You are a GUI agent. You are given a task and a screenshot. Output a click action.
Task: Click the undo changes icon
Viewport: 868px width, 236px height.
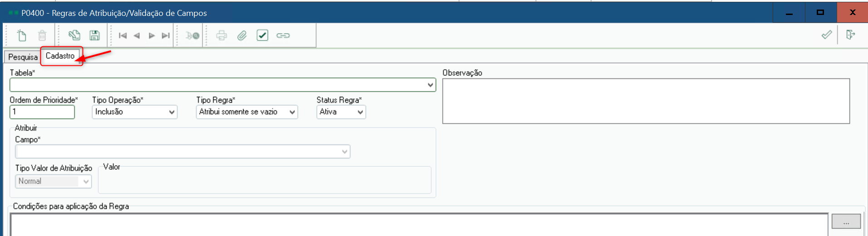74,35
